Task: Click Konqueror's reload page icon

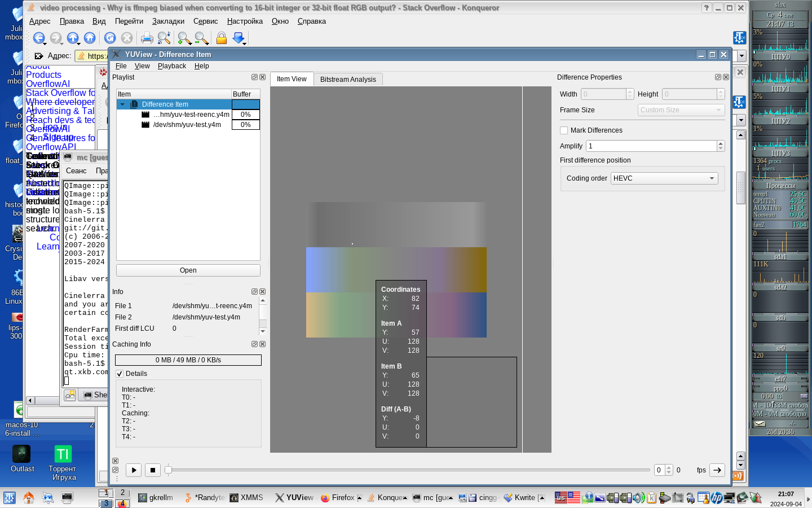Action: point(110,38)
